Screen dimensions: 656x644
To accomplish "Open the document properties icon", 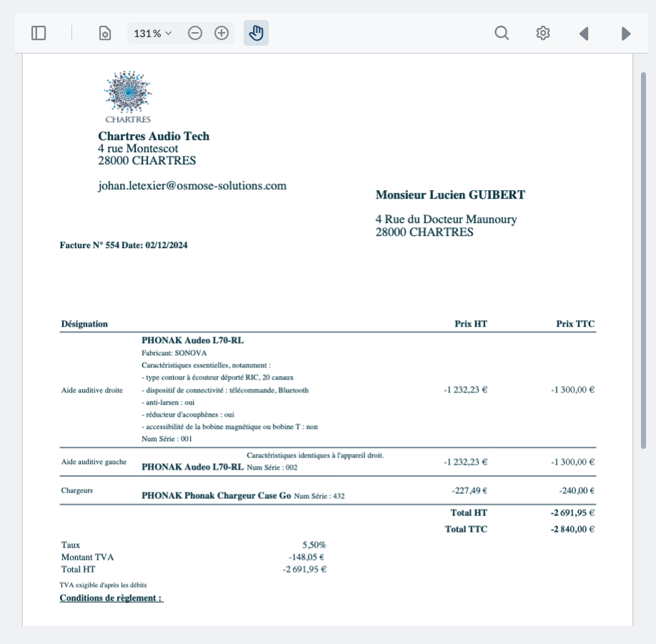I will (104, 33).
